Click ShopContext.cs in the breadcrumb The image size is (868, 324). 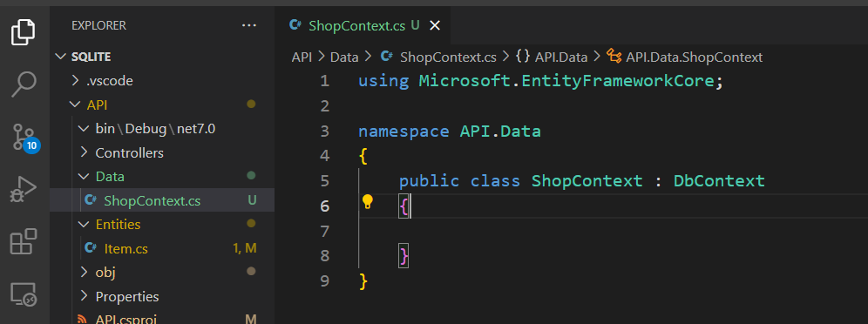click(x=448, y=57)
